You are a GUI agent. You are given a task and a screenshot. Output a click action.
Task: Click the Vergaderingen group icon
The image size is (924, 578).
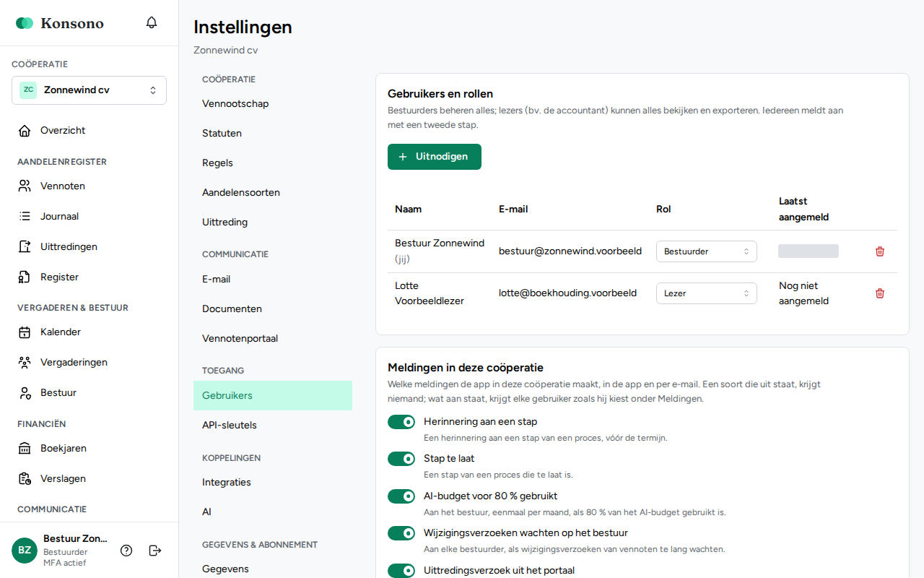[x=25, y=363]
